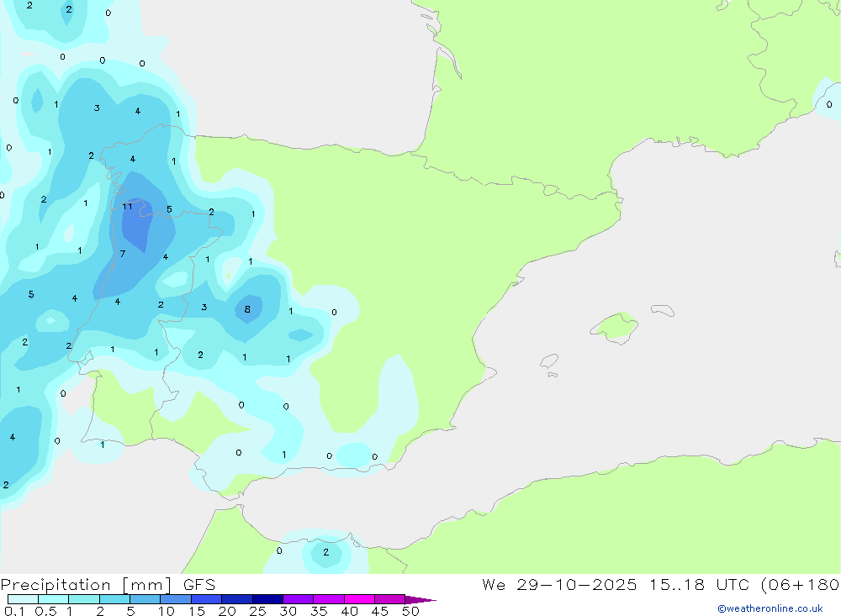Click the "8" precipitation value on map
Image resolution: width=841 pixels, height=616 pixels.
pos(247,309)
